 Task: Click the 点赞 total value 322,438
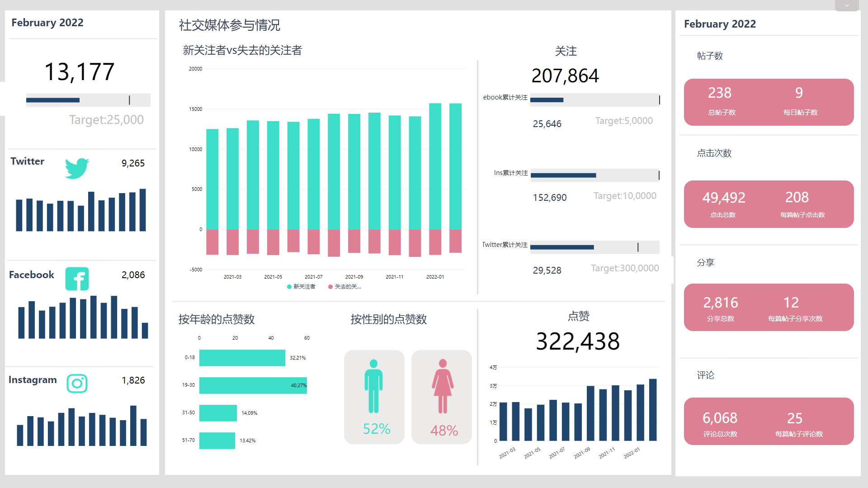[577, 341]
